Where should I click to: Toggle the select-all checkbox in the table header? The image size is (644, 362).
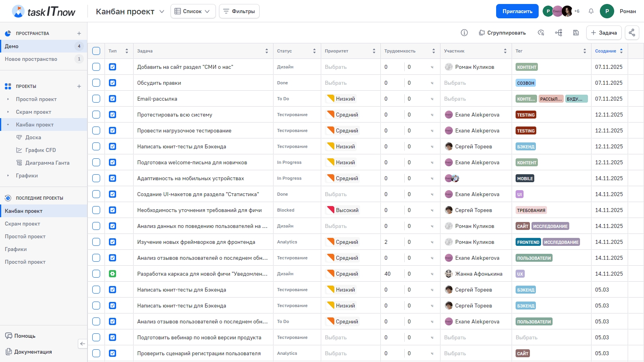[x=96, y=51]
